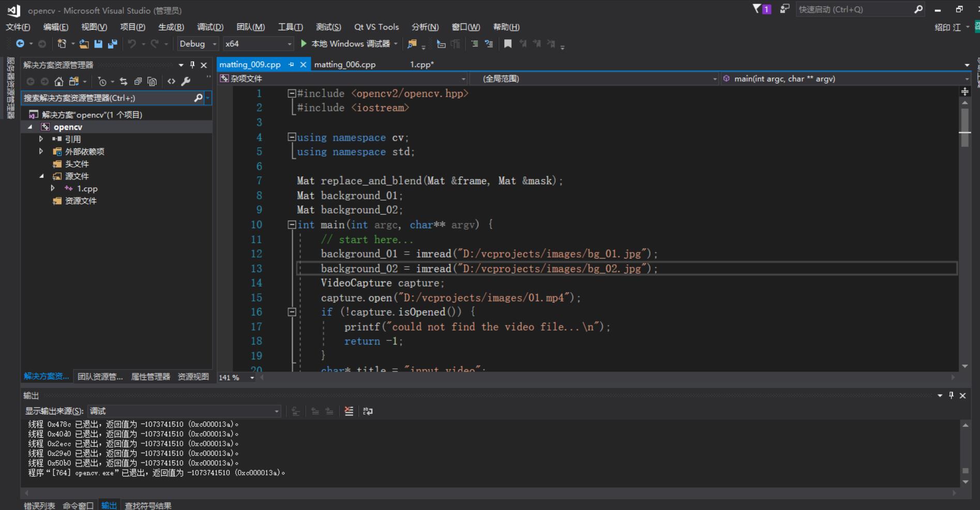The height and width of the screenshot is (510, 980).
Task: Click the Undo arrow icon
Action: [132, 44]
